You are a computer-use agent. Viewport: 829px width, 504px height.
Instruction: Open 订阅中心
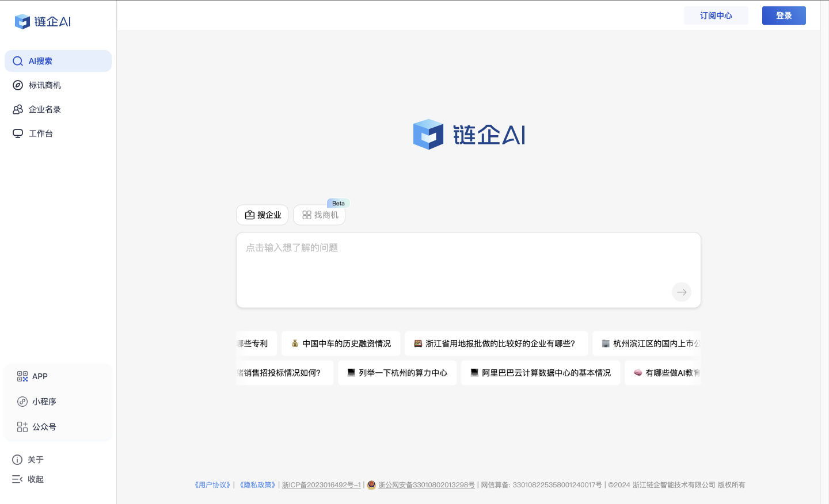716,16
